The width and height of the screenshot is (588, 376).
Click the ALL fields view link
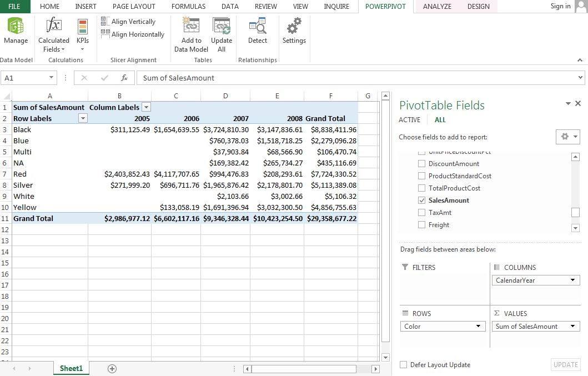pos(440,119)
